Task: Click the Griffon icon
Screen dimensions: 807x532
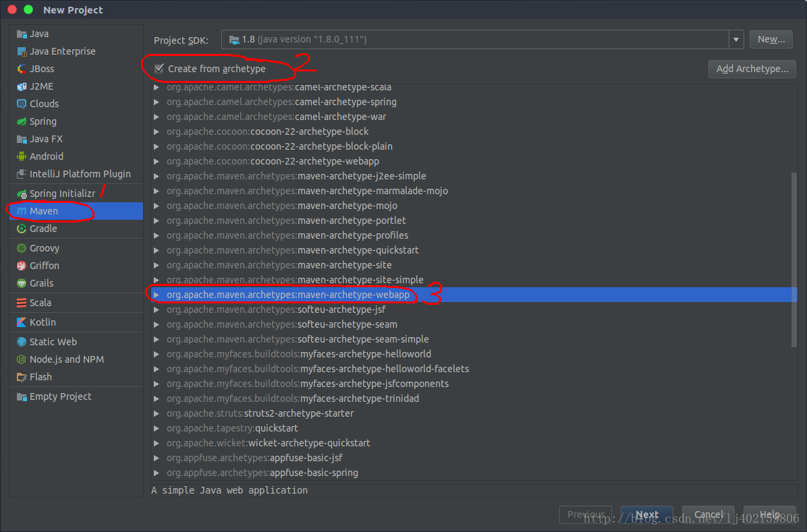Action: [x=22, y=266]
